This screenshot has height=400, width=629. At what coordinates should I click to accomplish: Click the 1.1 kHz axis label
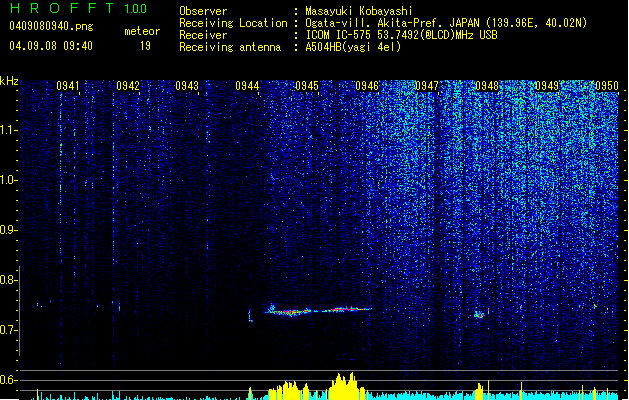tap(8, 130)
